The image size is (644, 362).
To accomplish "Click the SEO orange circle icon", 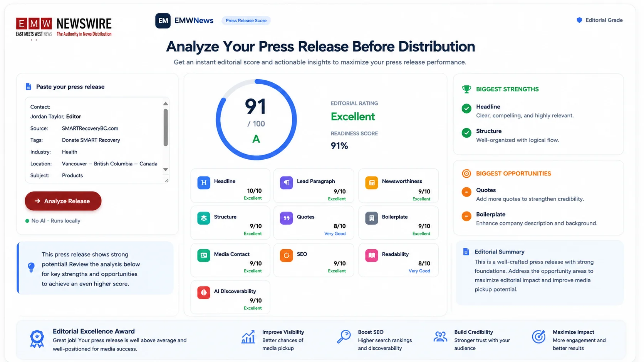I will (x=287, y=255).
